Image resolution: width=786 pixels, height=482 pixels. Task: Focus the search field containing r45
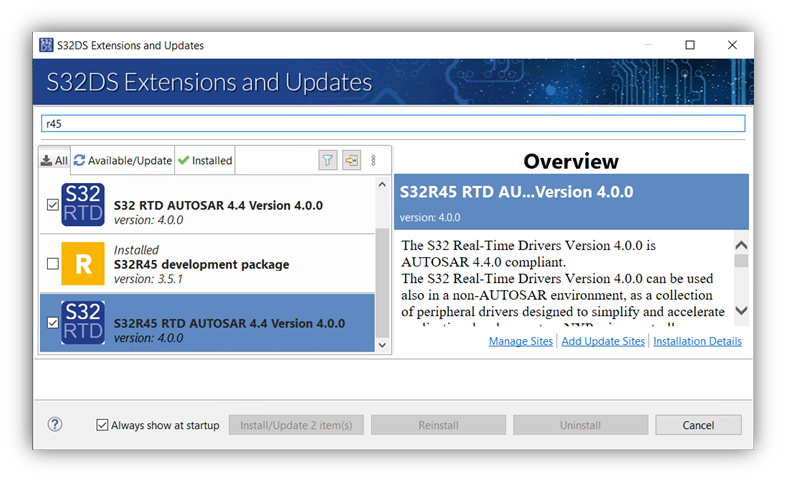pos(393,124)
